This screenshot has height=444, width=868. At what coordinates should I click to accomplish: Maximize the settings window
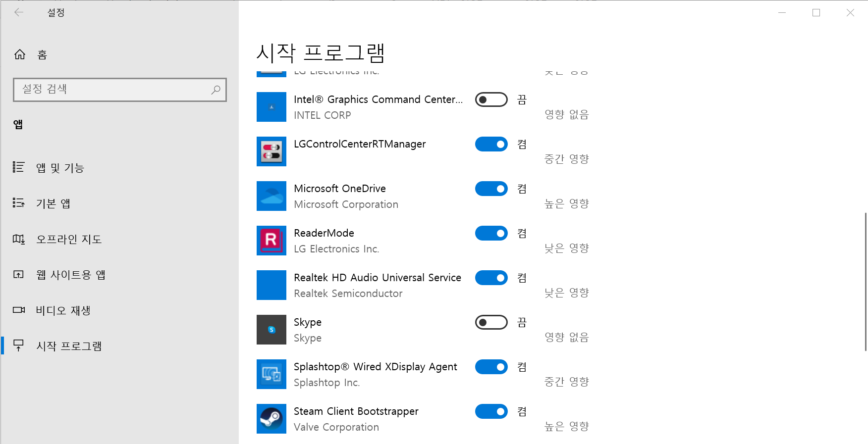pos(816,13)
